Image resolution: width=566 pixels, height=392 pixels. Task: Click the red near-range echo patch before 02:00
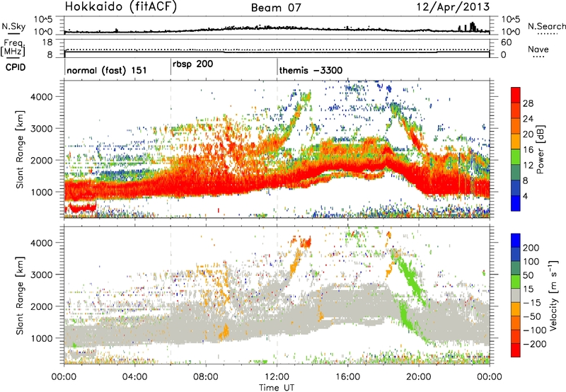tap(82, 208)
